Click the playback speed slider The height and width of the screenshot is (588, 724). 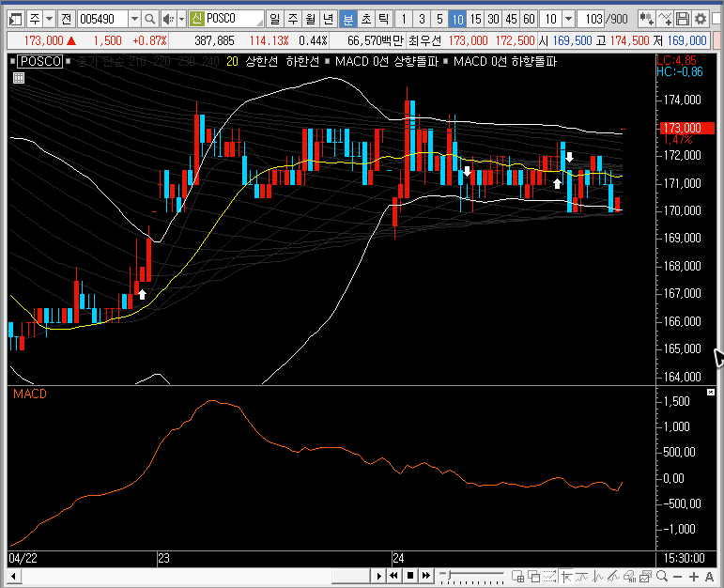[x=471, y=576]
